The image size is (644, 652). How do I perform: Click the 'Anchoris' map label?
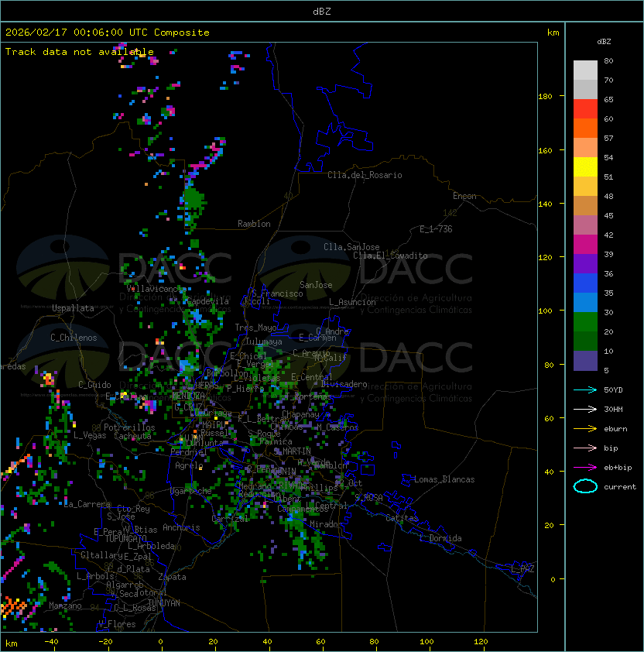(x=181, y=527)
